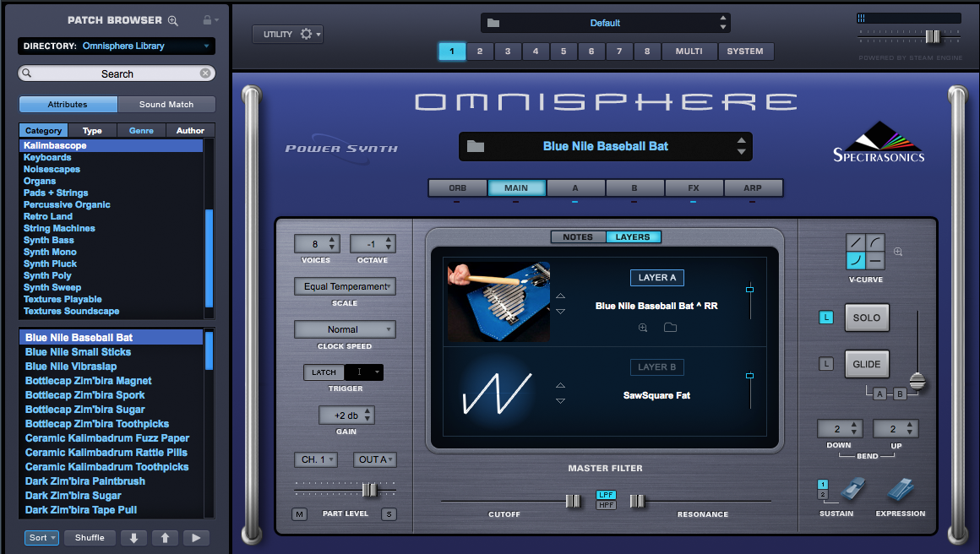Click the Patch Browser lock icon
This screenshot has height=554, width=980.
tap(208, 20)
